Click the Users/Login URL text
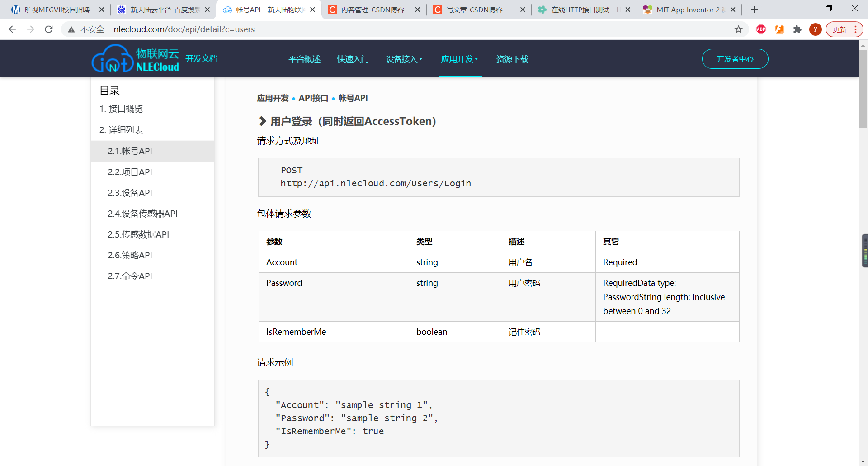 pyautogui.click(x=376, y=183)
